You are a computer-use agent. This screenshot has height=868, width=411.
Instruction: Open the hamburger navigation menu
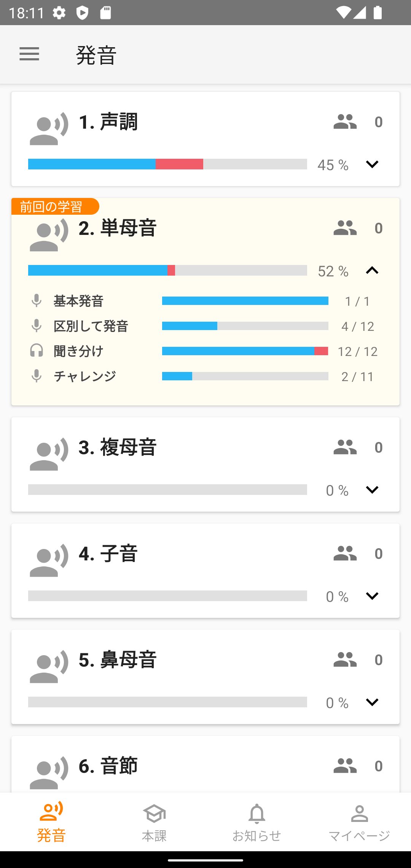click(x=29, y=54)
